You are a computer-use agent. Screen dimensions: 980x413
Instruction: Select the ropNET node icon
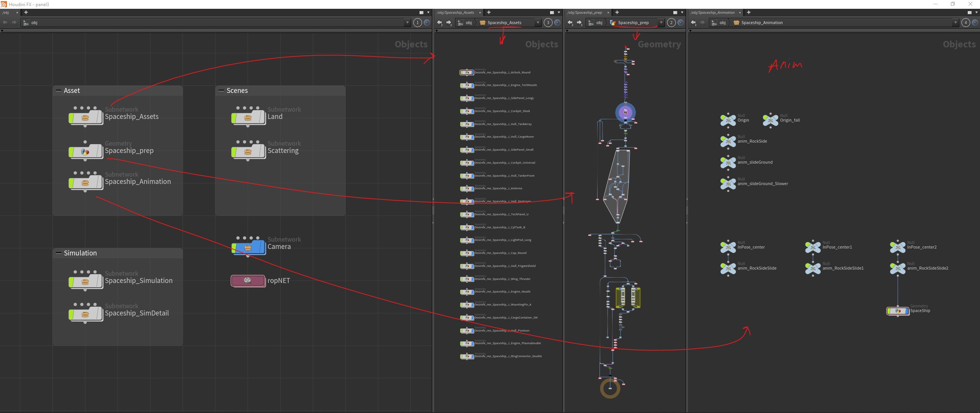tap(248, 281)
